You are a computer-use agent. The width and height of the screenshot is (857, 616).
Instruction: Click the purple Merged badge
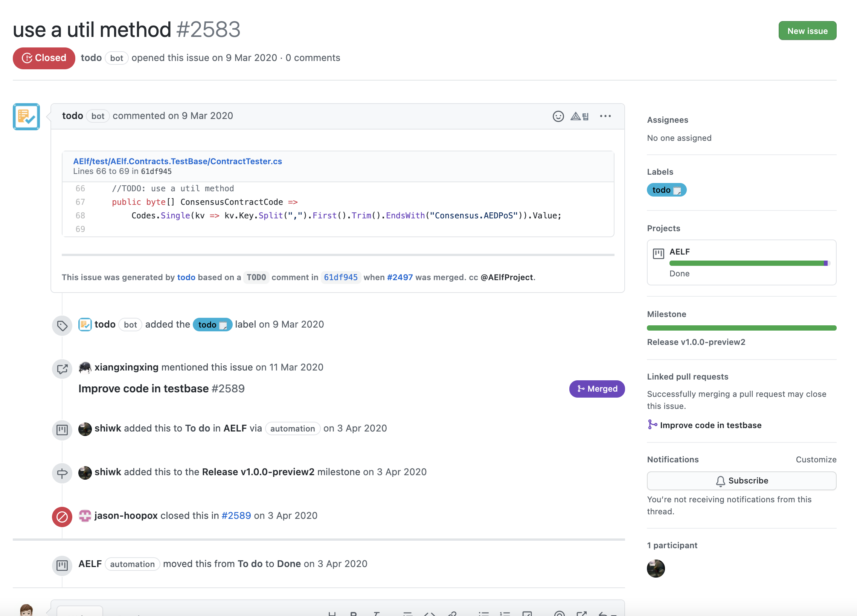[x=597, y=389]
